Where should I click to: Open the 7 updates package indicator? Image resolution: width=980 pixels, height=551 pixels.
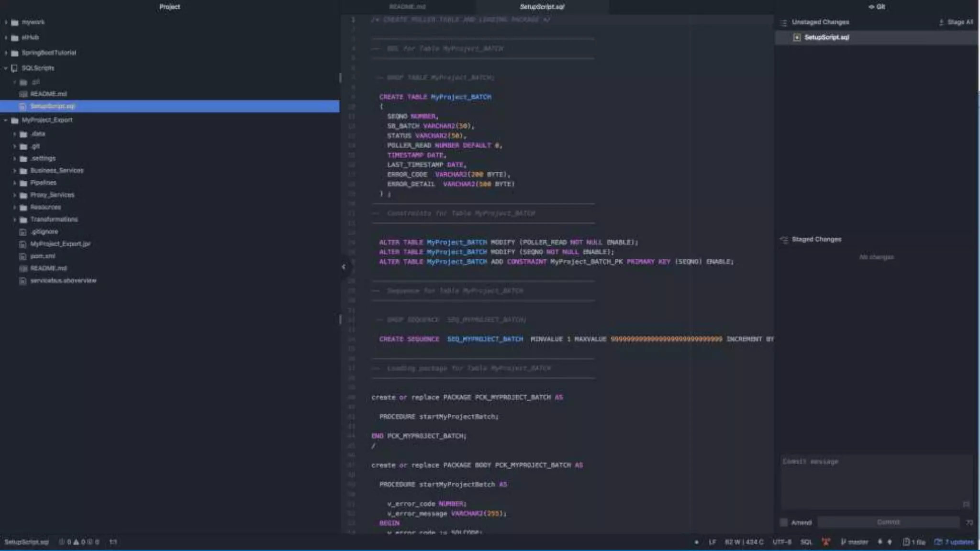[954, 542]
